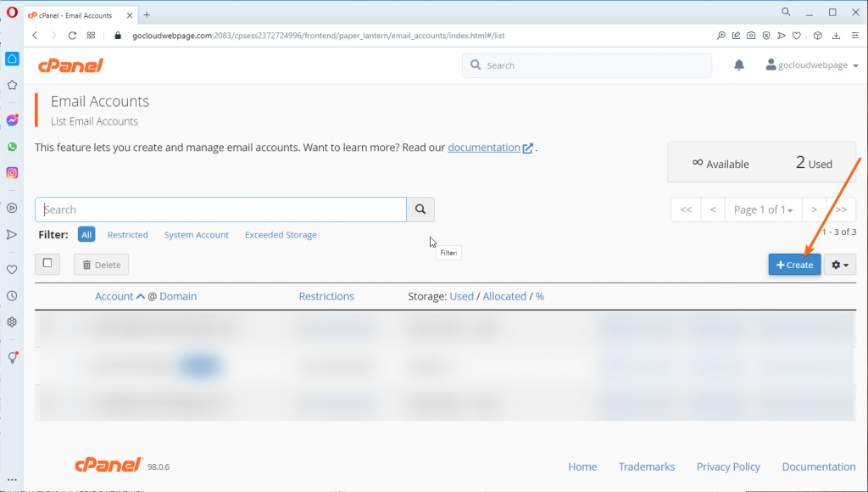Open a new browser tab

[147, 14]
